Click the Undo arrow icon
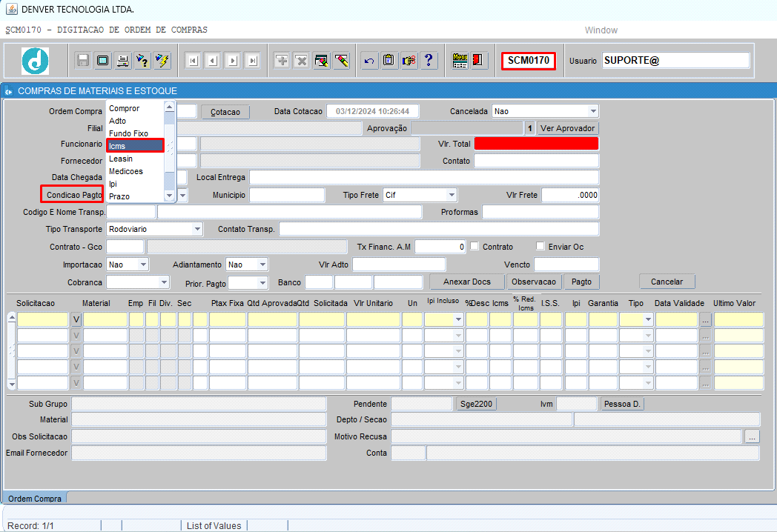This screenshot has width=777, height=532. click(x=369, y=61)
